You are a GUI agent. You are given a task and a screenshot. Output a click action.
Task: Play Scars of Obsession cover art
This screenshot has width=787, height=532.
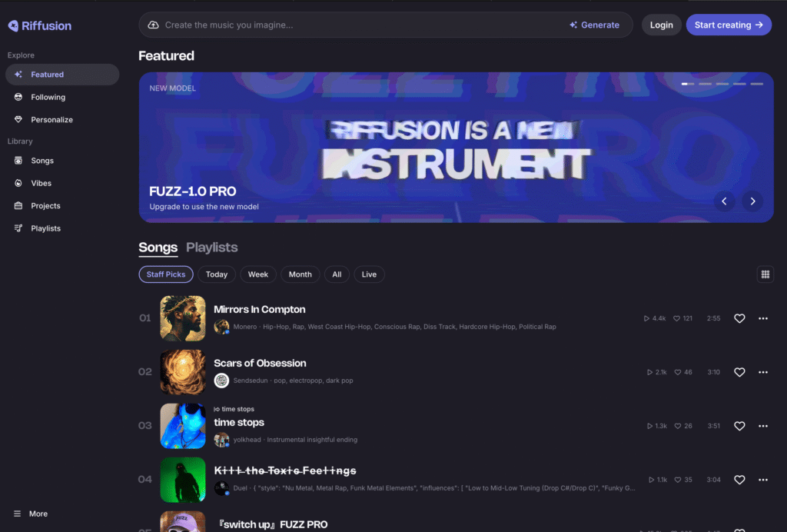click(x=183, y=372)
